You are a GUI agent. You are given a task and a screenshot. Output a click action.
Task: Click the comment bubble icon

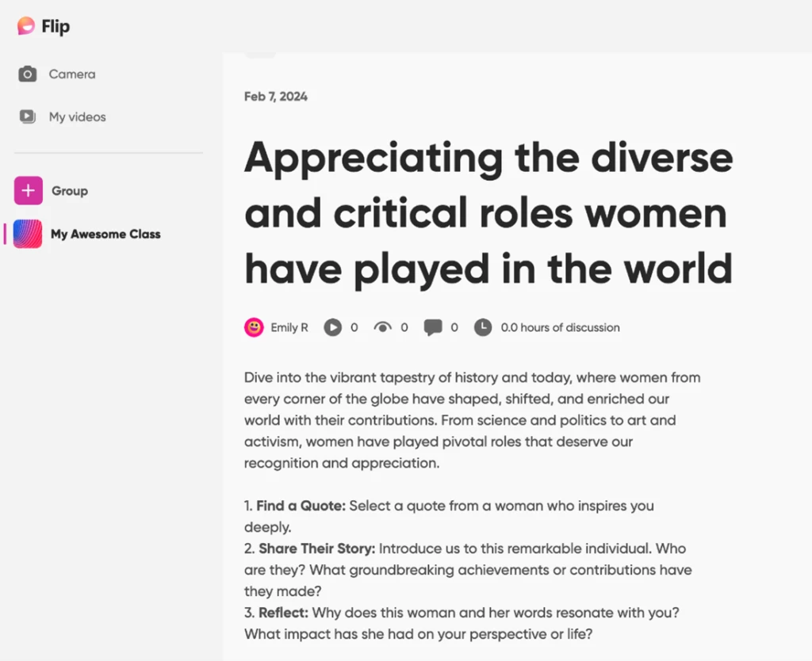pos(433,327)
